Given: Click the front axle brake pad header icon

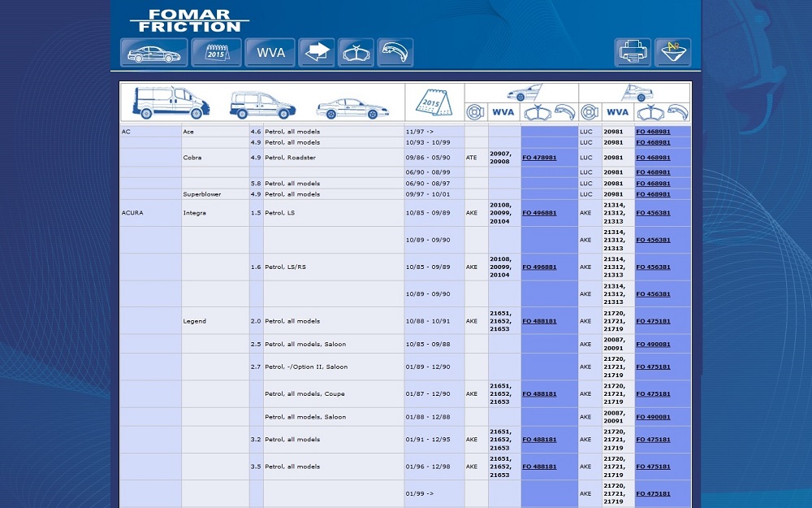Looking at the screenshot, I should tap(538, 112).
